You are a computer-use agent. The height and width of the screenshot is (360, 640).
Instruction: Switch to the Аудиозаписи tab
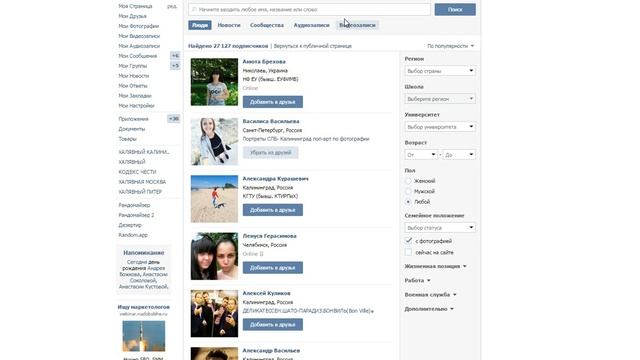[311, 25]
